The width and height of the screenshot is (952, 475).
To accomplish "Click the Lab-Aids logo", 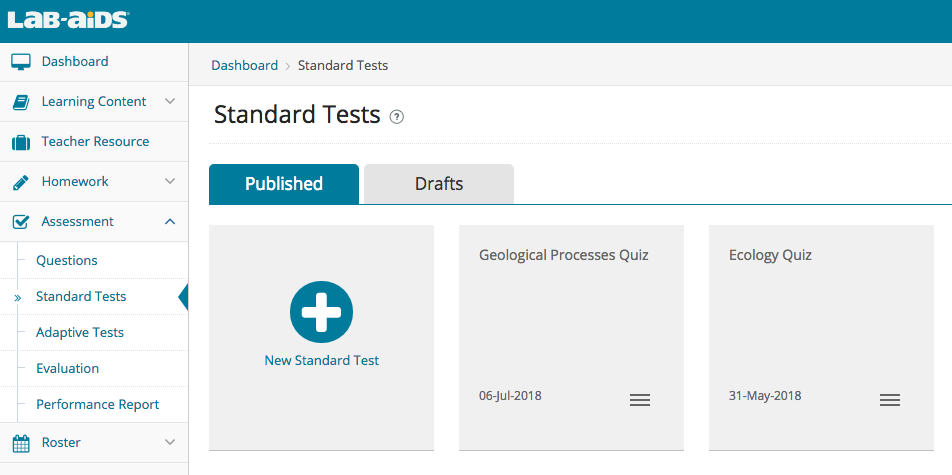I will coord(68,19).
